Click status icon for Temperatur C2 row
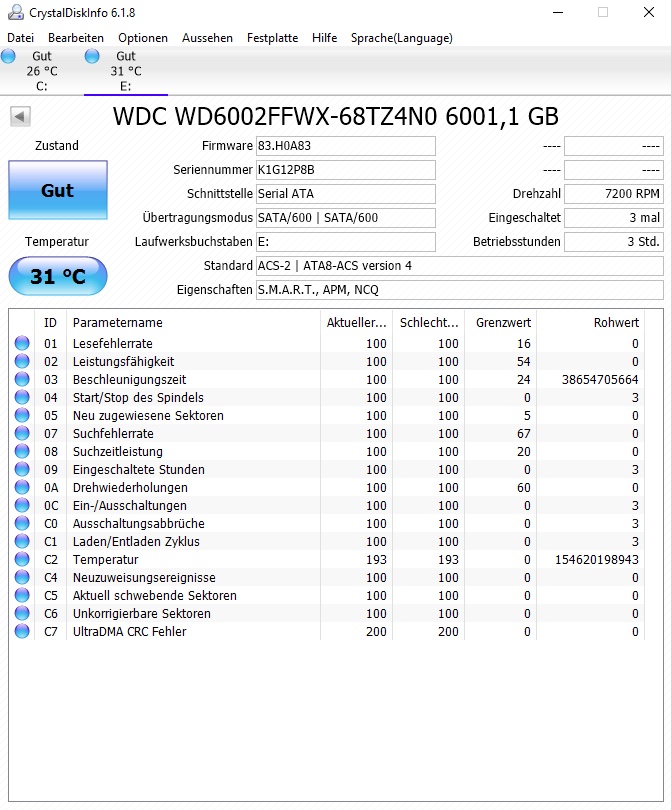671x810 pixels. 22,559
